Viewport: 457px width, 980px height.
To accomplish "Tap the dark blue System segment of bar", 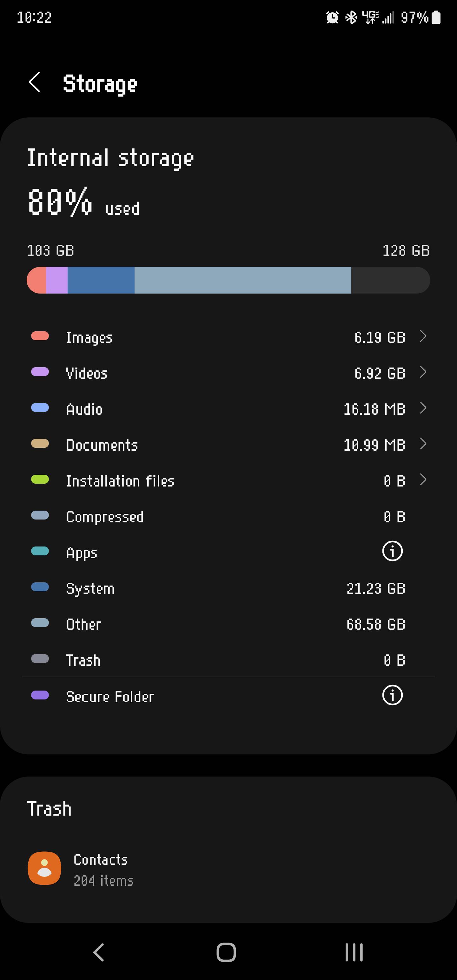I will click(x=101, y=280).
